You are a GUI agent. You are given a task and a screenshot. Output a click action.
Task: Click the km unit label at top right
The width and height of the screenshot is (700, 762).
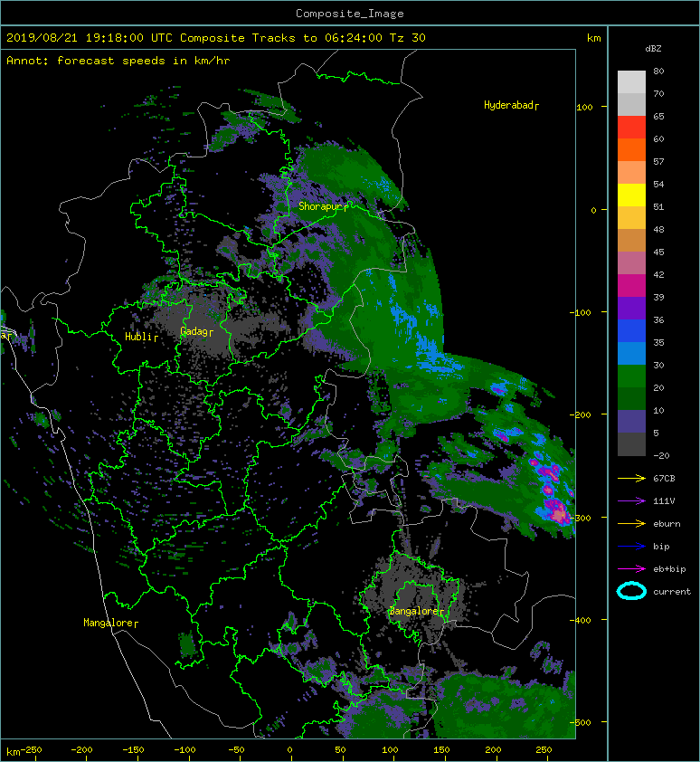click(x=594, y=38)
